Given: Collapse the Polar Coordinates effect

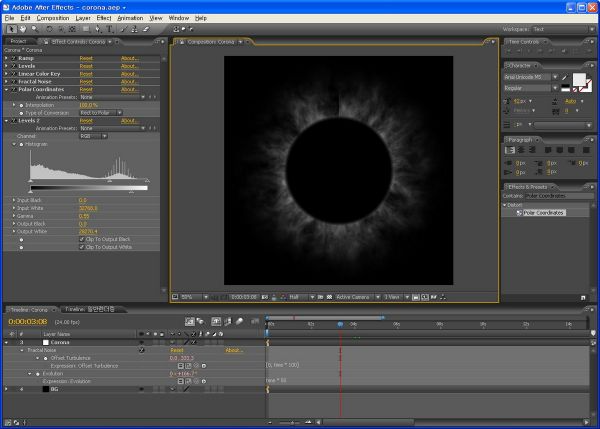Looking at the screenshot, I should click(x=6, y=90).
